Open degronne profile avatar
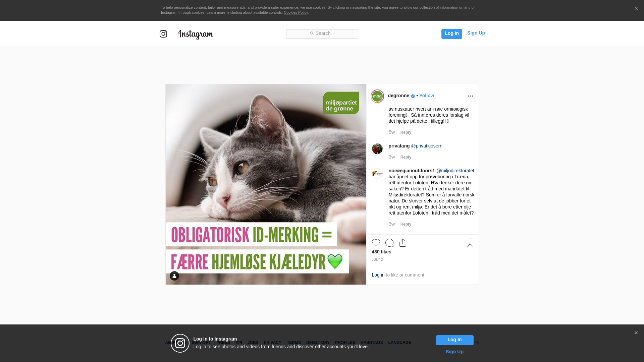644x362 pixels. [x=377, y=96]
